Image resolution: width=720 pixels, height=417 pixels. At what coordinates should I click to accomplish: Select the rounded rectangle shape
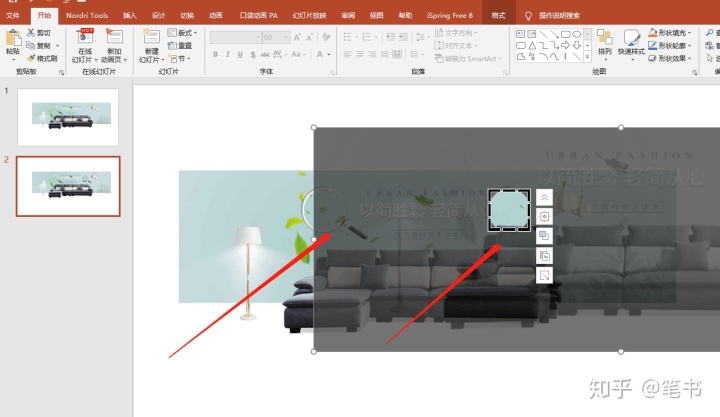pos(521,45)
